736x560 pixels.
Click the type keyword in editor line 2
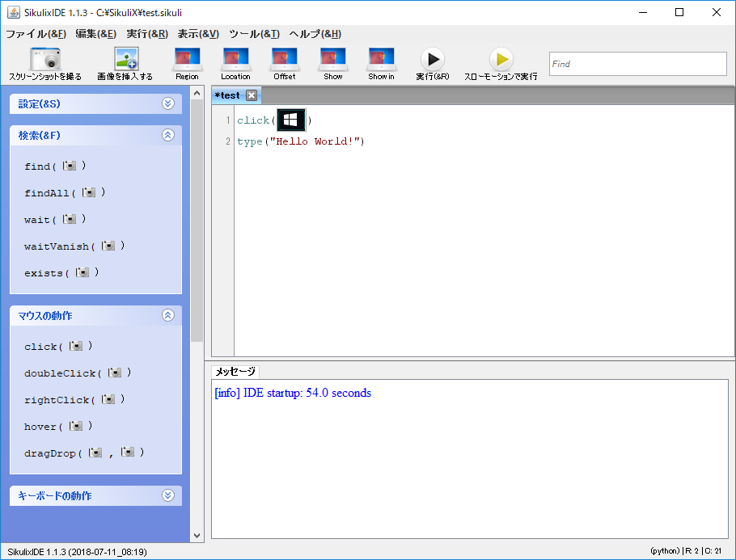click(250, 141)
